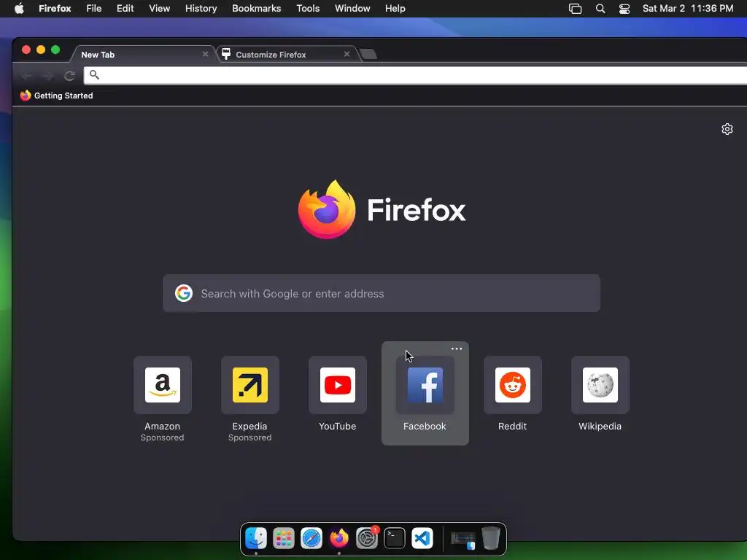Open the Edit menu
Viewport: 747px width, 560px height.
(125, 9)
